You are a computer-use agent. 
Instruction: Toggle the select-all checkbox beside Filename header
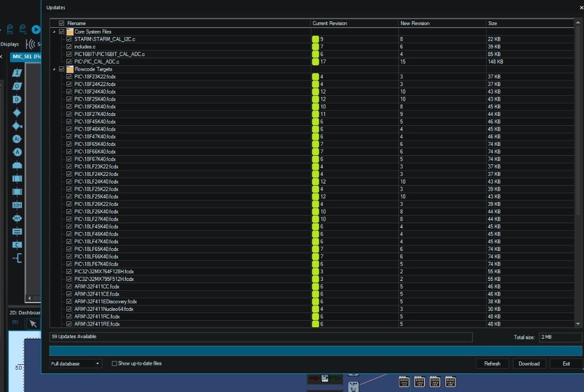coord(62,23)
